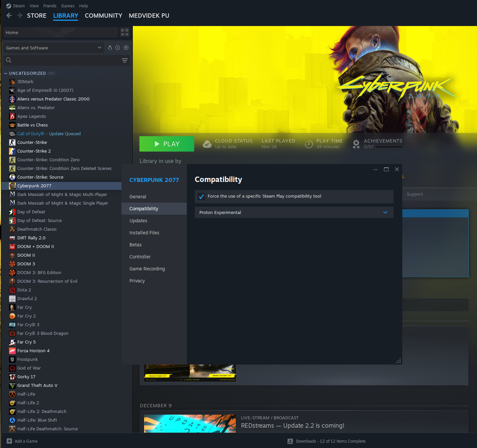Sort library by recent activity clock icon
Viewport: 477px width, 448px height.
point(118,48)
